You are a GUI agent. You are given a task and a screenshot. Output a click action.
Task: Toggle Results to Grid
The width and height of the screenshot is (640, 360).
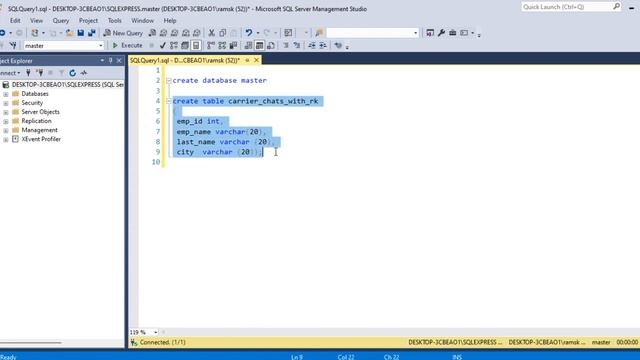coord(259,45)
